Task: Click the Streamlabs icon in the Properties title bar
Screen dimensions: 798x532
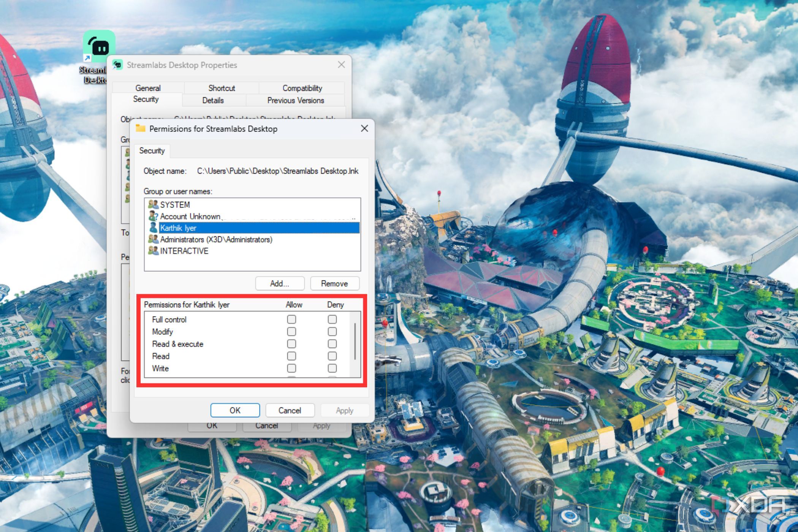Action: [119, 65]
